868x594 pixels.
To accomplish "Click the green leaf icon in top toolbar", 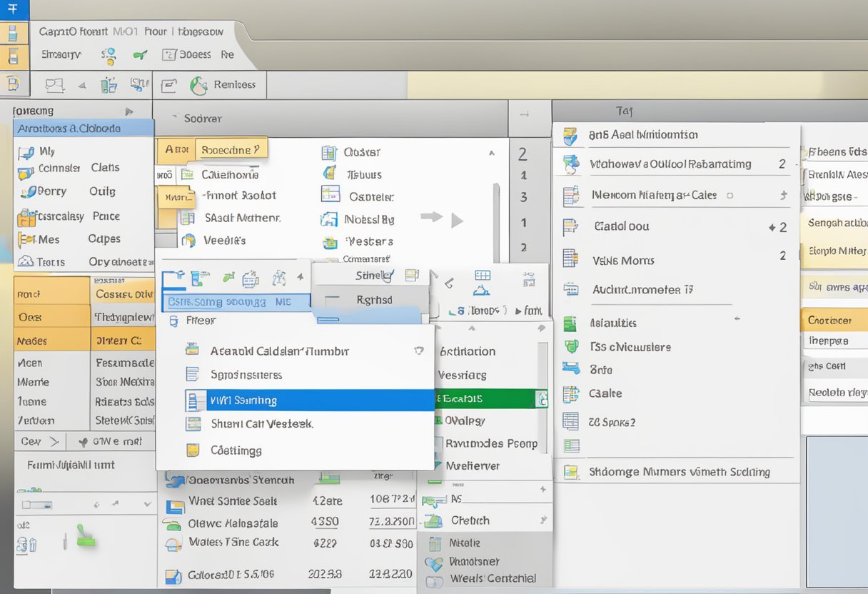I will (141, 54).
